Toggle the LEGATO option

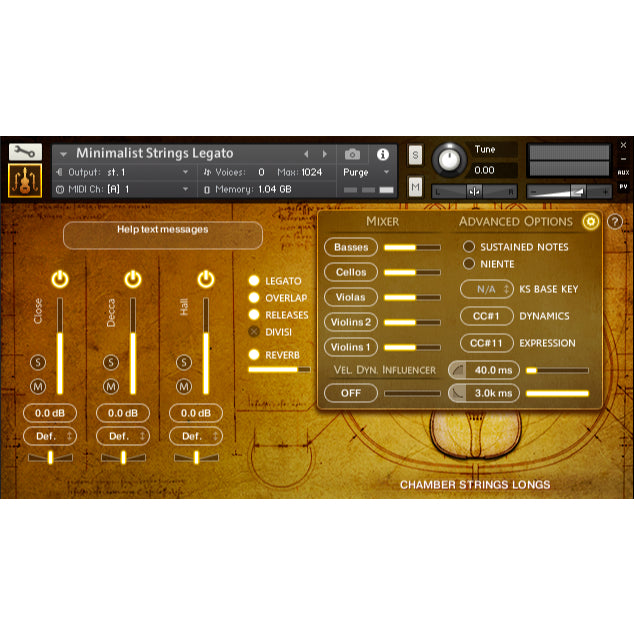pyautogui.click(x=254, y=281)
